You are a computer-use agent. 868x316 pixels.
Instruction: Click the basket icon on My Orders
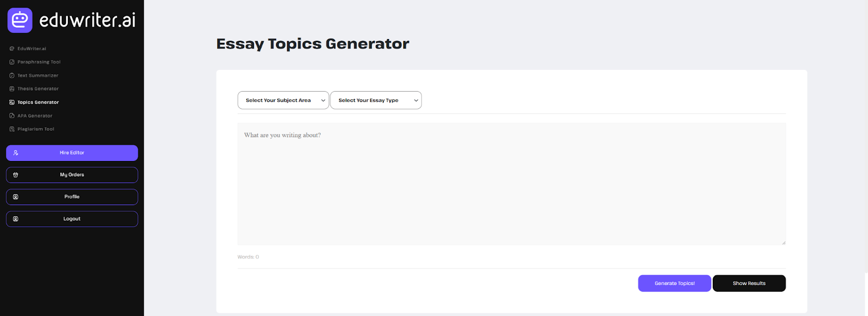coord(16,175)
